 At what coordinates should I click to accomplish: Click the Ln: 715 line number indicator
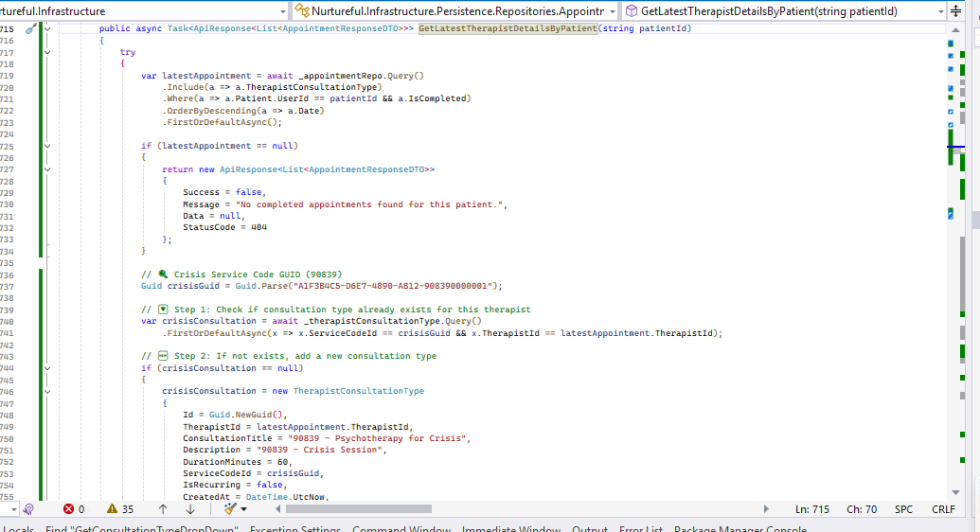pyautogui.click(x=811, y=509)
